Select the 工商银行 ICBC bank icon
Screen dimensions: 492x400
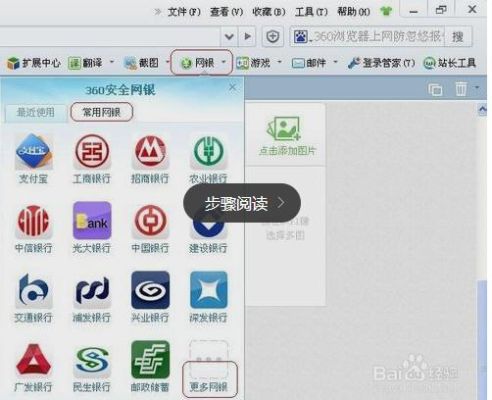pyautogui.click(x=92, y=151)
